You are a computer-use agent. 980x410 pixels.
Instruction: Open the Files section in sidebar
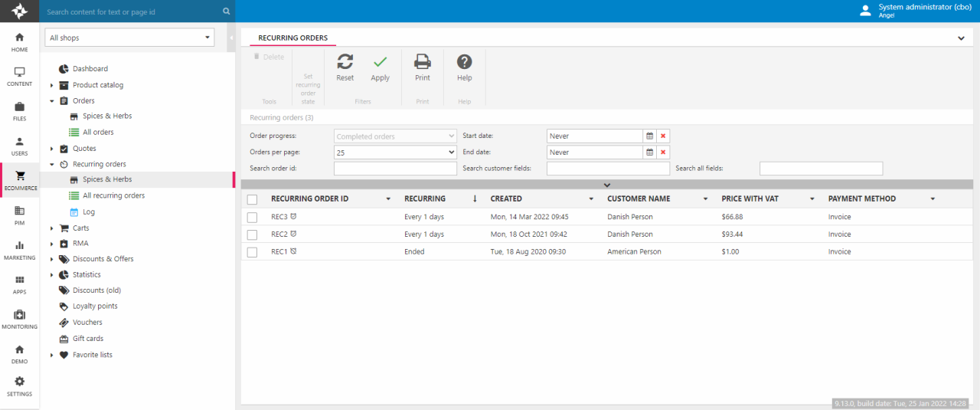click(19, 111)
